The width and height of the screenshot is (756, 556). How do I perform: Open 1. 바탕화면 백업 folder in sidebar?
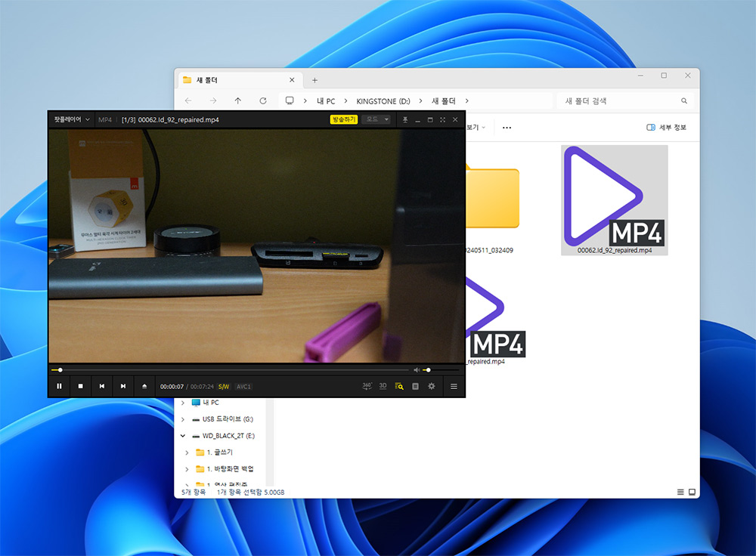pyautogui.click(x=225, y=469)
